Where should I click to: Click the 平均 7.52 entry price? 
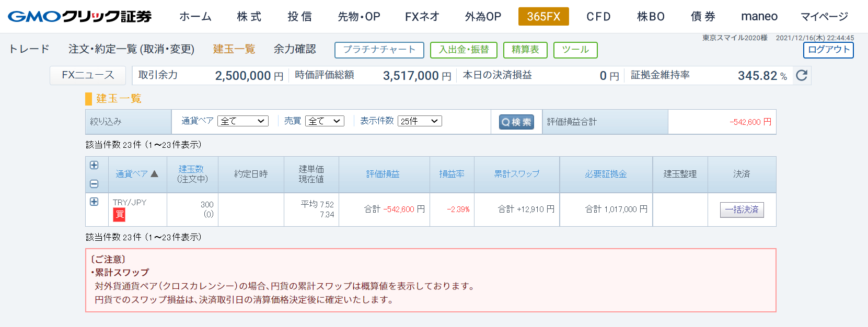point(317,204)
